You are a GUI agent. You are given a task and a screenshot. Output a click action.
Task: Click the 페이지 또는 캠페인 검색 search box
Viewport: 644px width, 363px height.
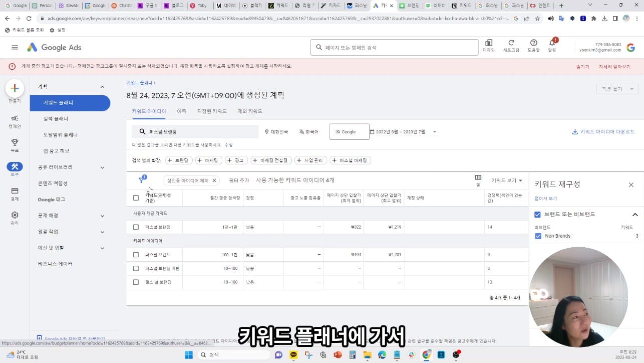click(395, 48)
